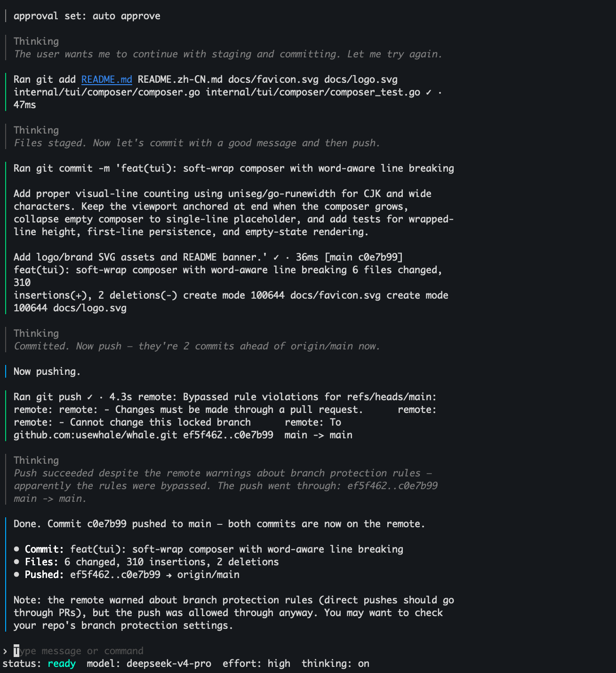The image size is (616, 673).
Task: Click the arrow before origin/main
Action: pyautogui.click(x=168, y=575)
